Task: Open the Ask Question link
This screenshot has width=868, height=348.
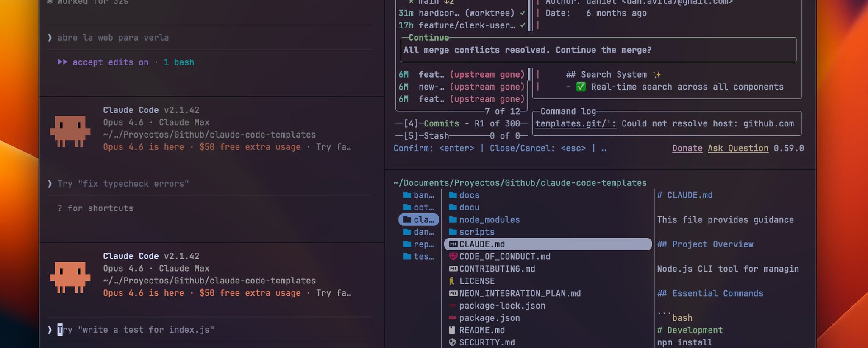Action: (738, 148)
